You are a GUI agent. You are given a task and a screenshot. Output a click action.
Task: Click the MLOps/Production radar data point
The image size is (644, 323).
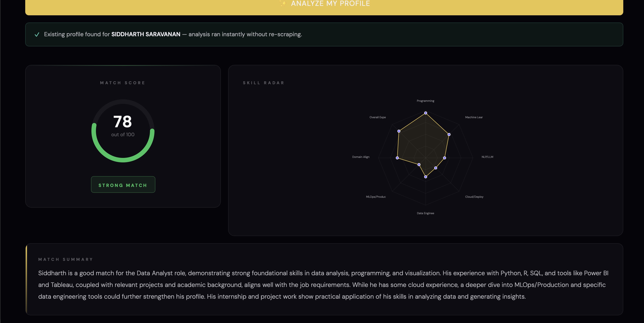419,164
